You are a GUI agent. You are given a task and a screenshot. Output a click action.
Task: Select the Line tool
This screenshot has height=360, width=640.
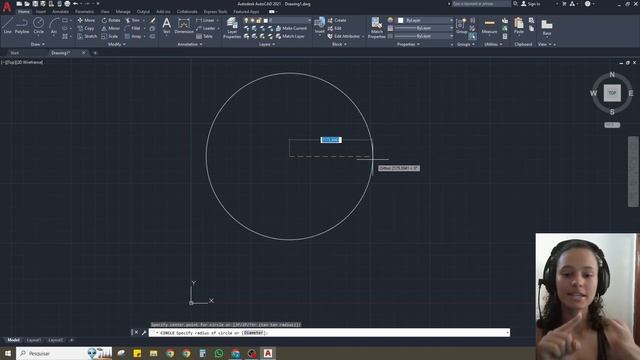[8, 26]
